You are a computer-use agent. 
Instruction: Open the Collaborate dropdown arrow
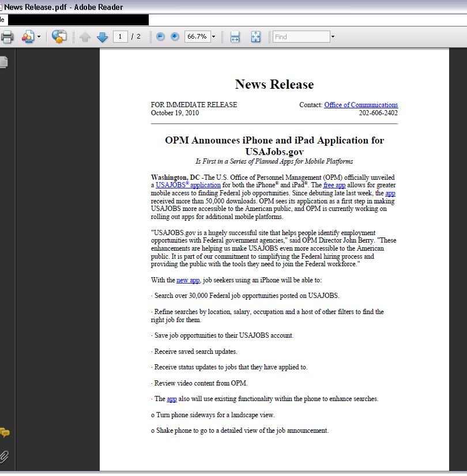coord(39,37)
